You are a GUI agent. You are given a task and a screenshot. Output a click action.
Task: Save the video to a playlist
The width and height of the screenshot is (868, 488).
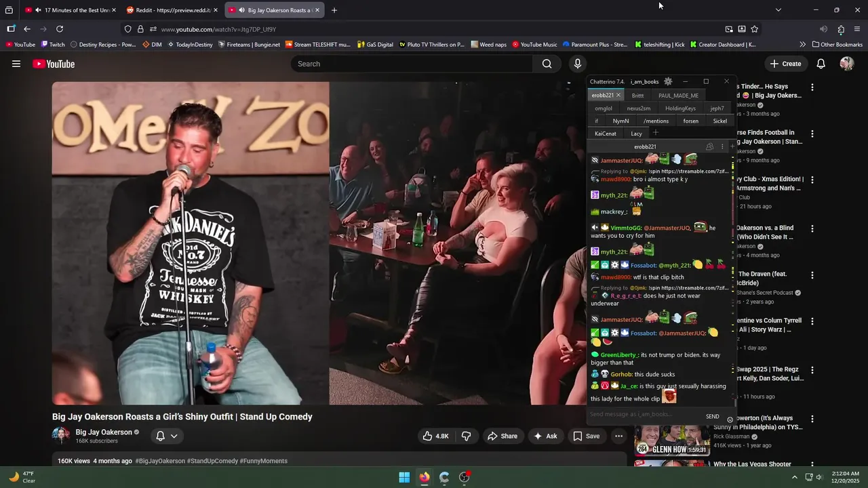[x=587, y=436]
